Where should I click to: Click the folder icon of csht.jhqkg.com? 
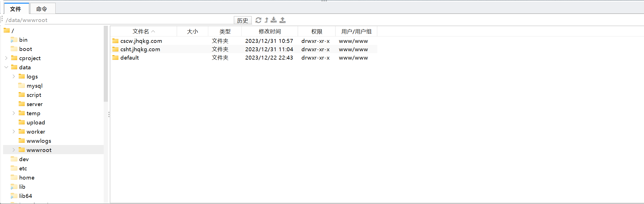[115, 49]
